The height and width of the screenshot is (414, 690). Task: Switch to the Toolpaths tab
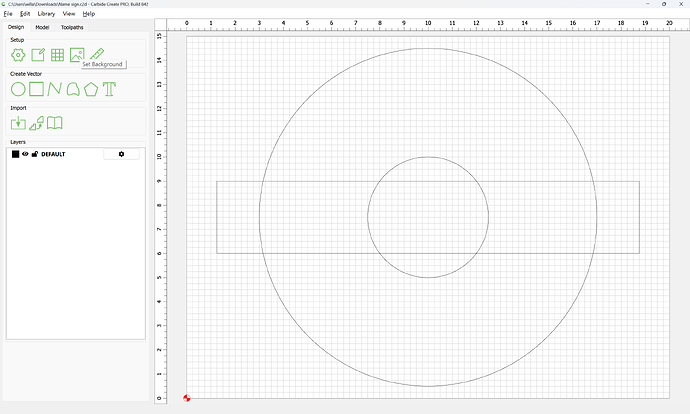[x=73, y=27]
